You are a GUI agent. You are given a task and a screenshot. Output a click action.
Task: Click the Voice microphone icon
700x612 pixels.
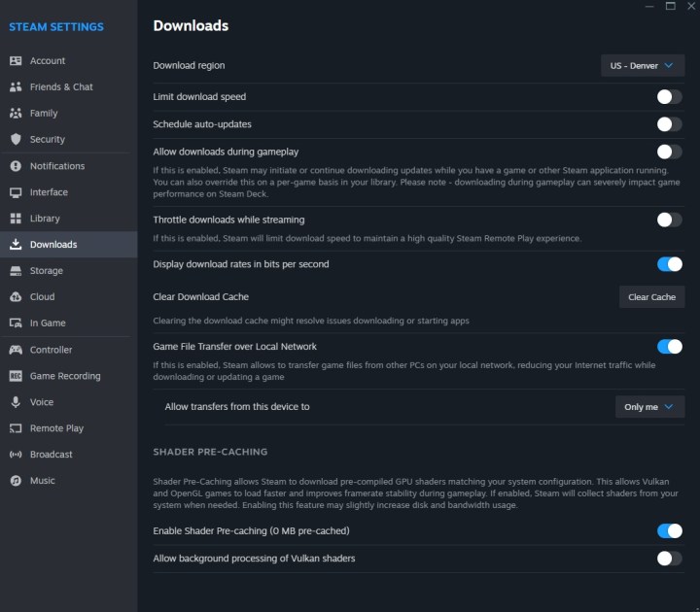pyautogui.click(x=16, y=402)
